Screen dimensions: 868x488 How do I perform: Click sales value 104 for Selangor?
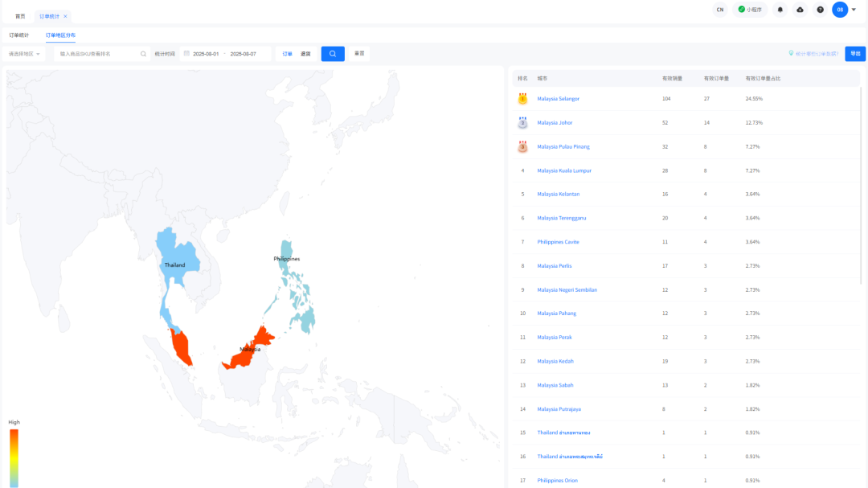[x=666, y=99]
